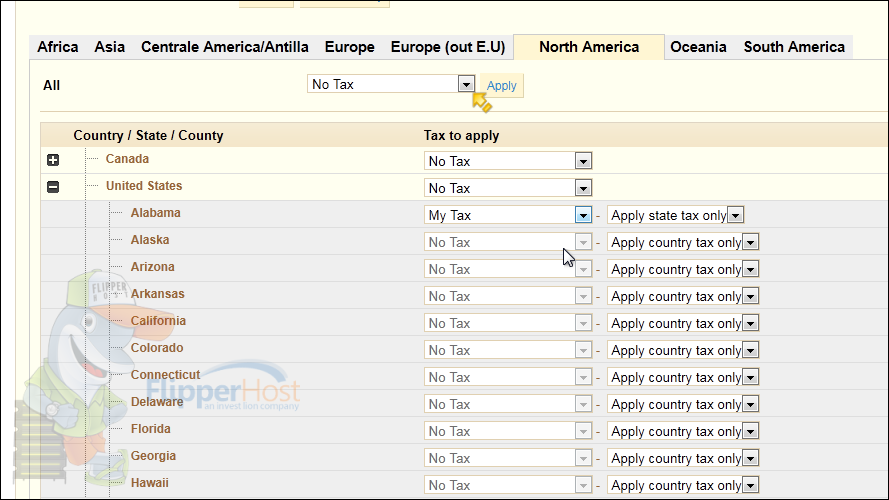The height and width of the screenshot is (500, 889).
Task: Open Arizona's Apply country tax only dropdown
Action: 683,269
